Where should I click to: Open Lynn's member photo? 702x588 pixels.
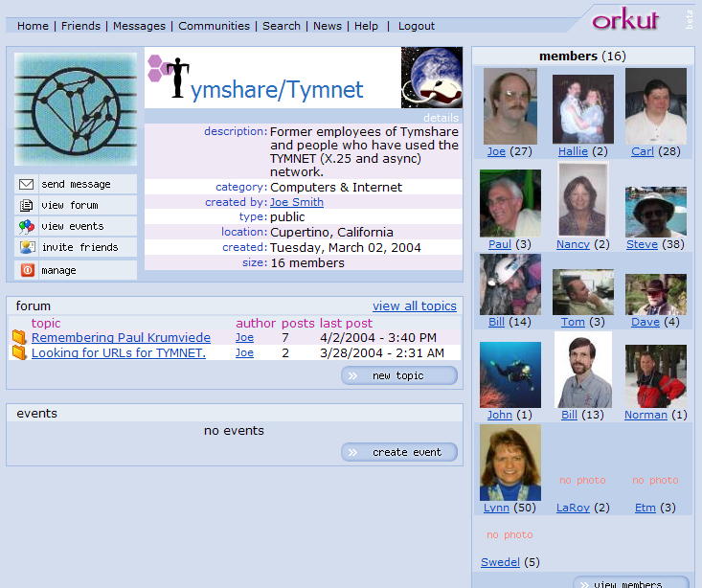[510, 463]
